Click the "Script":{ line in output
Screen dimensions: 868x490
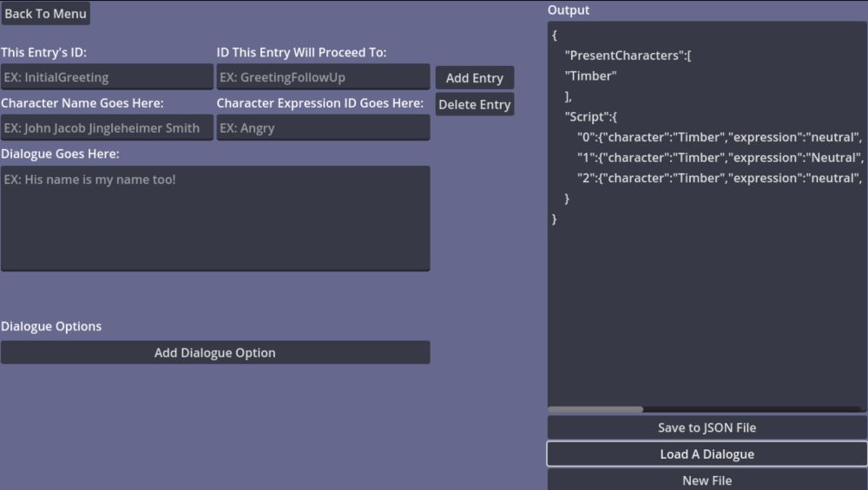click(590, 117)
